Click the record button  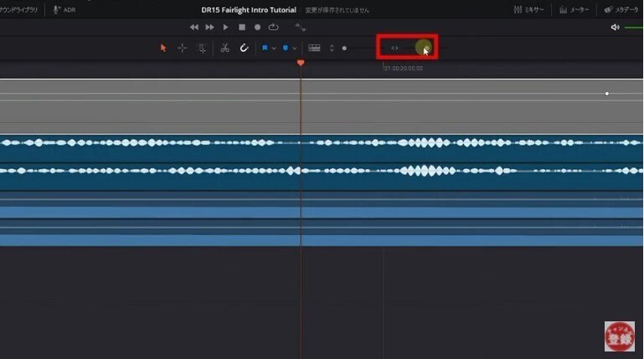coord(258,28)
